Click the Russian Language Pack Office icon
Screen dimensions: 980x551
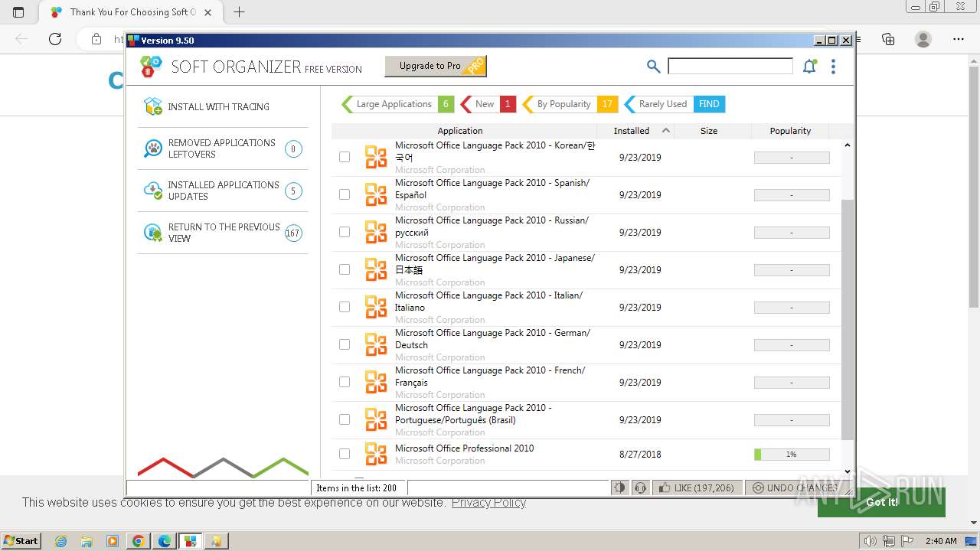point(376,232)
